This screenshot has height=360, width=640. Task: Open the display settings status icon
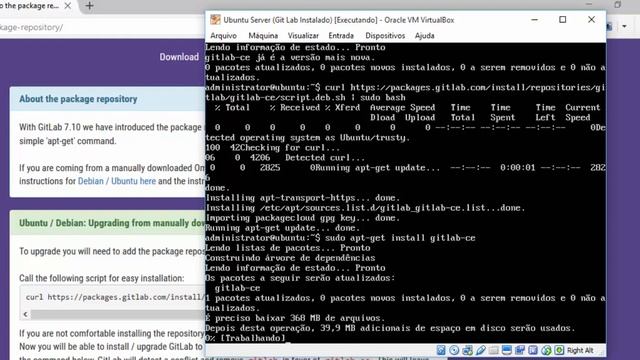507,350
